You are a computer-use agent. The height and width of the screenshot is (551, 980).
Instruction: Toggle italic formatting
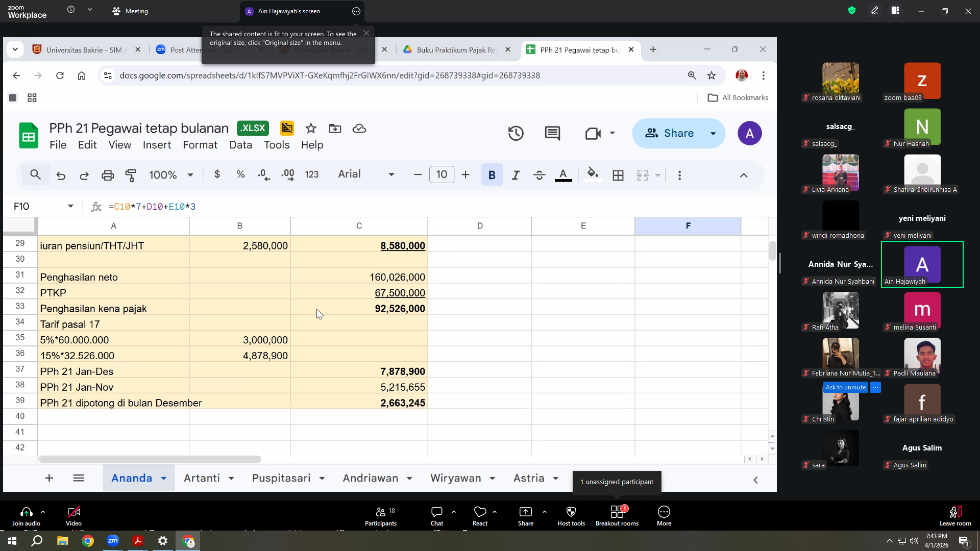tap(516, 175)
